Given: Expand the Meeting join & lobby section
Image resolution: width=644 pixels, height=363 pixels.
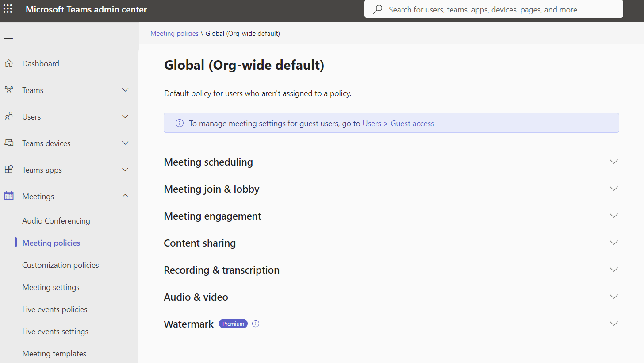Looking at the screenshot, I should coord(391,189).
